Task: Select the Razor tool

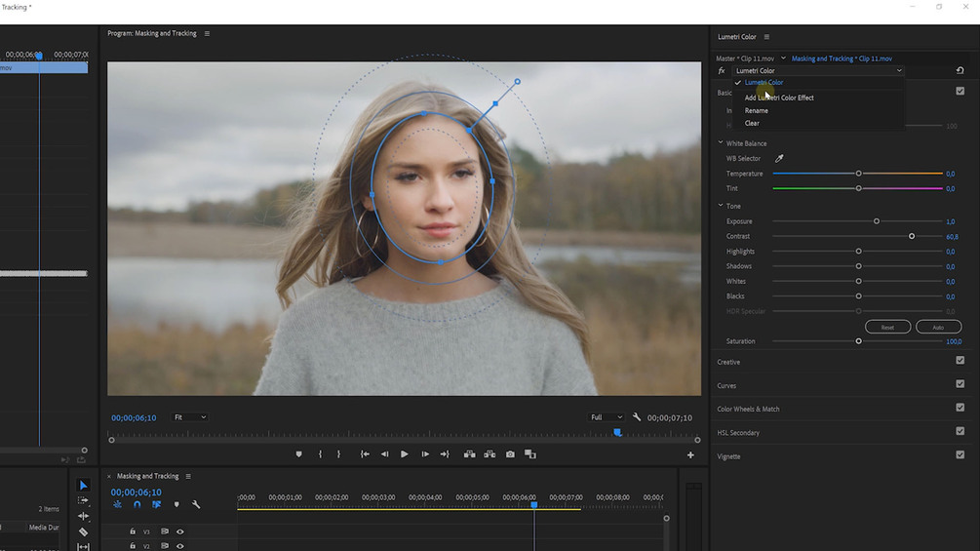Action: tap(83, 531)
